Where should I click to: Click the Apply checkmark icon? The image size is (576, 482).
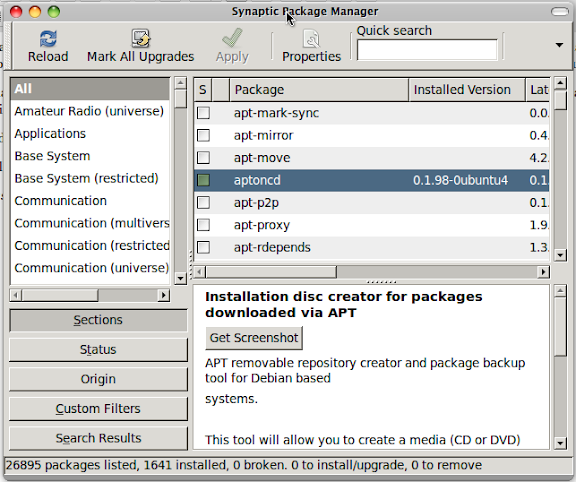click(x=232, y=38)
